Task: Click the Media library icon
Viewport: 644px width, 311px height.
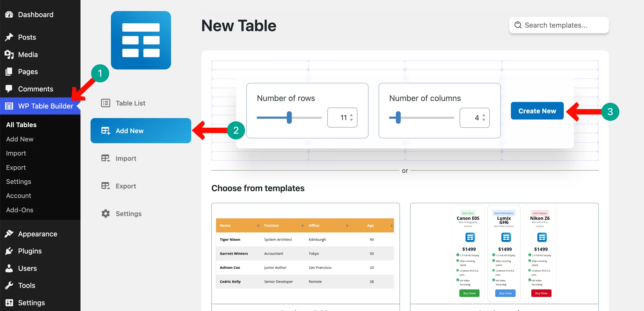Action: pos(9,54)
